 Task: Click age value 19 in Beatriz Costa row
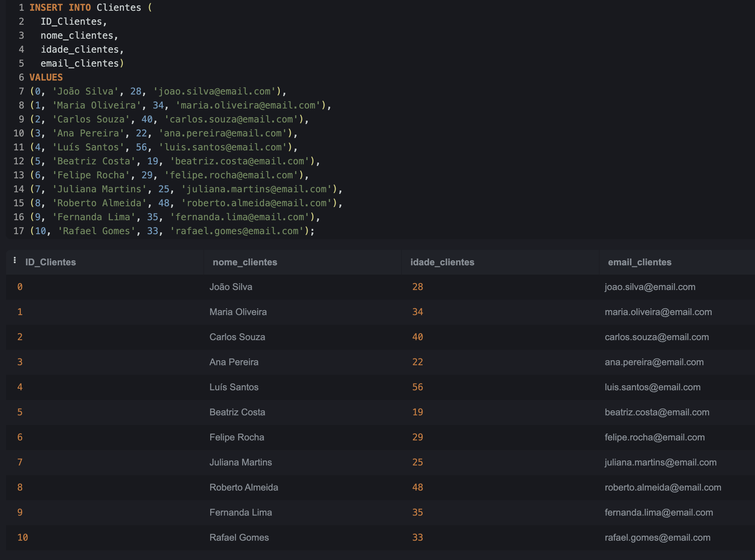[x=418, y=412]
